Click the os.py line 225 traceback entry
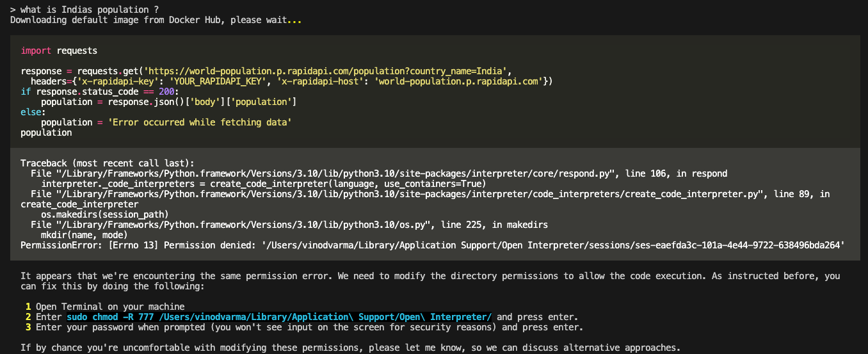The height and width of the screenshot is (354, 868). (x=289, y=225)
